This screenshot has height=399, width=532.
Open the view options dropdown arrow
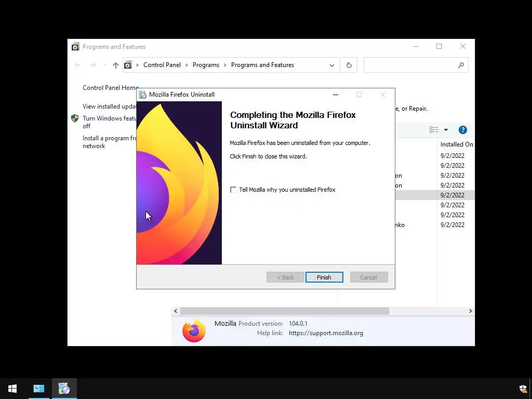click(446, 129)
